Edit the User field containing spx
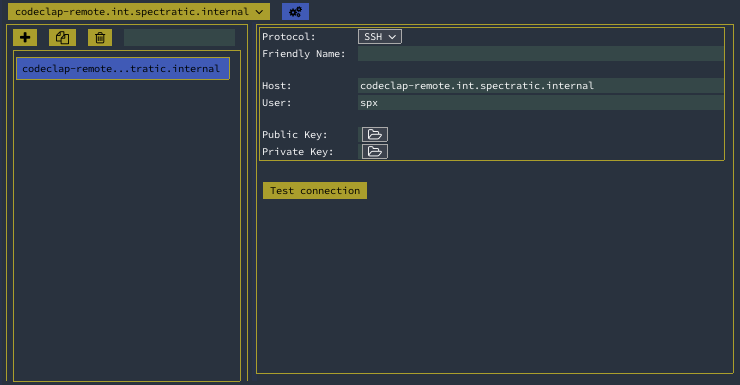Image resolution: width=740 pixels, height=385 pixels. 540,103
